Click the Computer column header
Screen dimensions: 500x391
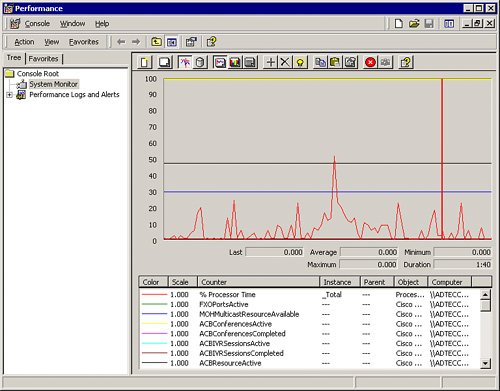(x=450, y=282)
